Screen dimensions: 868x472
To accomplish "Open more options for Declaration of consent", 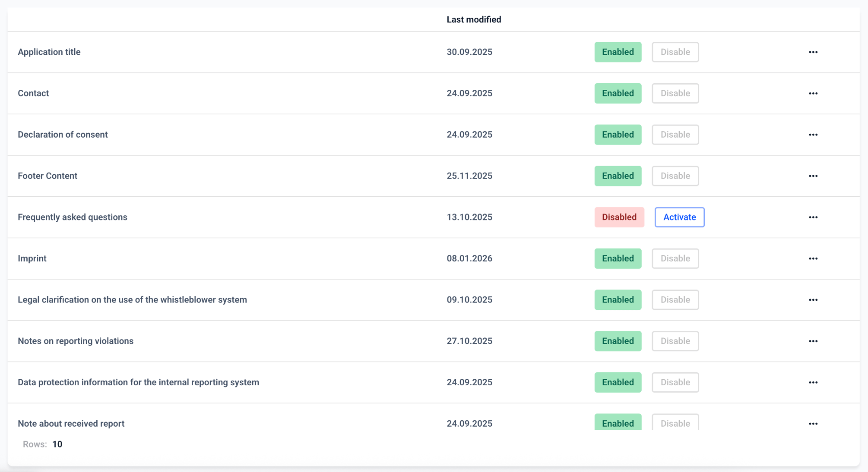I will click(x=813, y=135).
